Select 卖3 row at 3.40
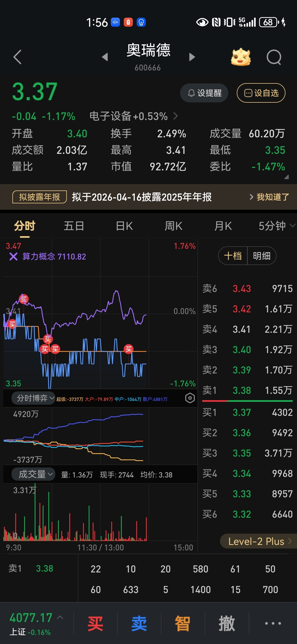 pos(247,350)
